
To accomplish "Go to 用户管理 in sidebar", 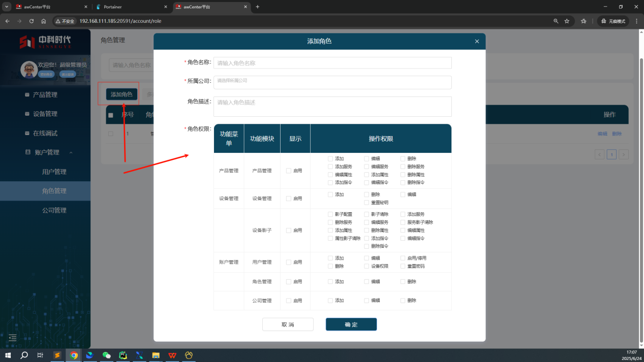I will pos(54,172).
